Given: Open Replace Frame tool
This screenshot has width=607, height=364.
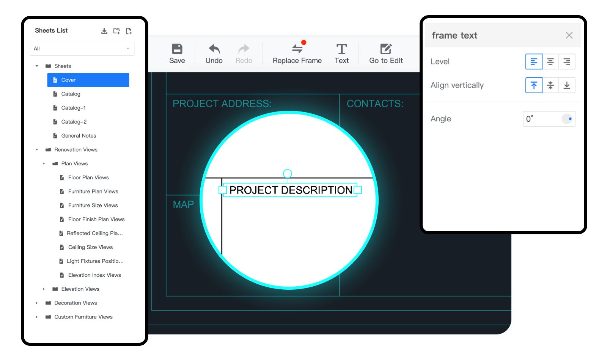Looking at the screenshot, I should pos(297,54).
